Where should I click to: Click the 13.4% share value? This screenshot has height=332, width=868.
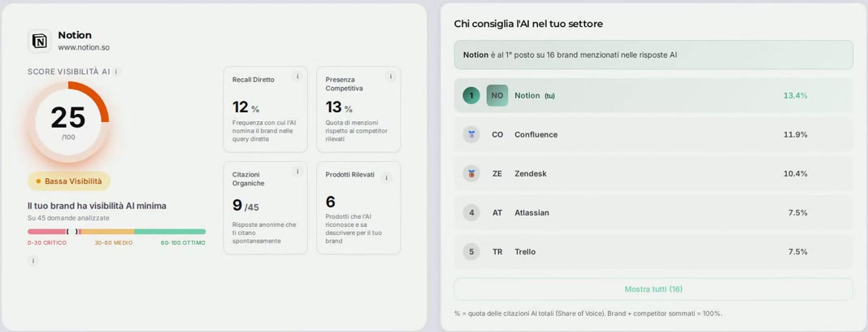(795, 95)
